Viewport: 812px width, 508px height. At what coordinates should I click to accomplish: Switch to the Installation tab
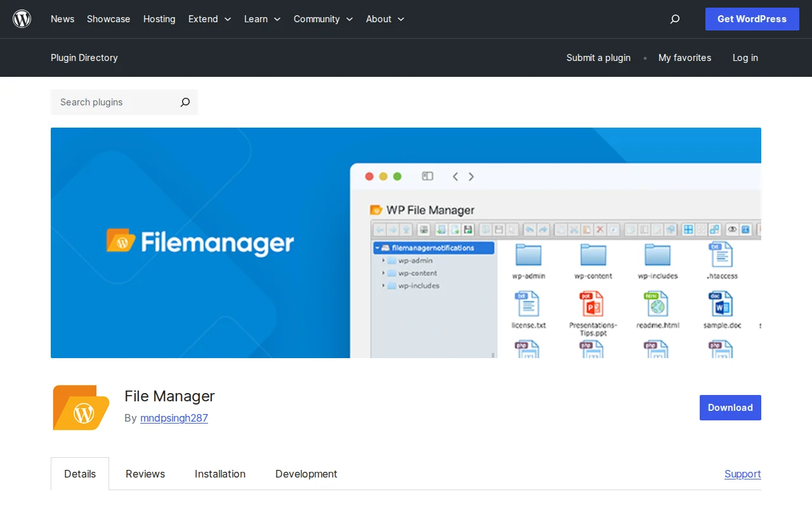(x=219, y=474)
